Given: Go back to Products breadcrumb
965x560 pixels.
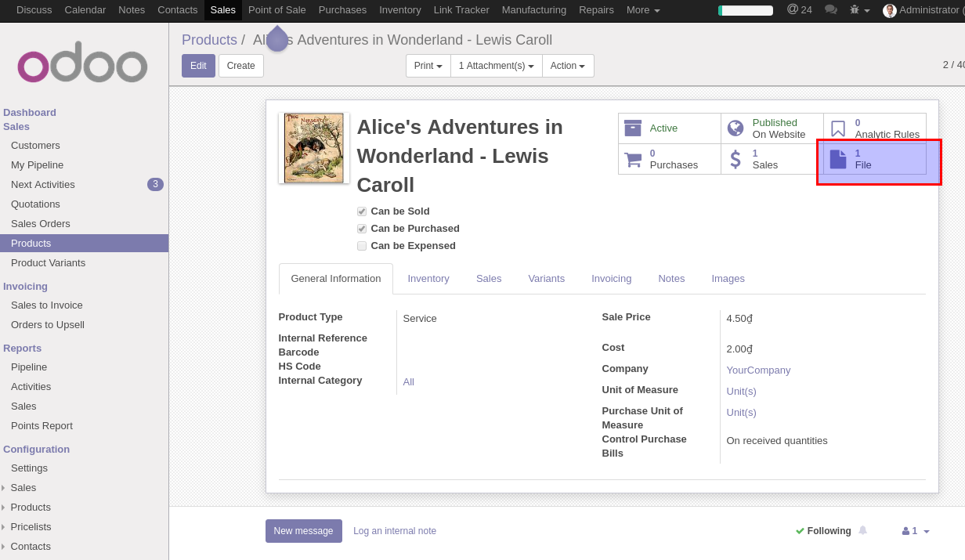Looking at the screenshot, I should [x=209, y=40].
